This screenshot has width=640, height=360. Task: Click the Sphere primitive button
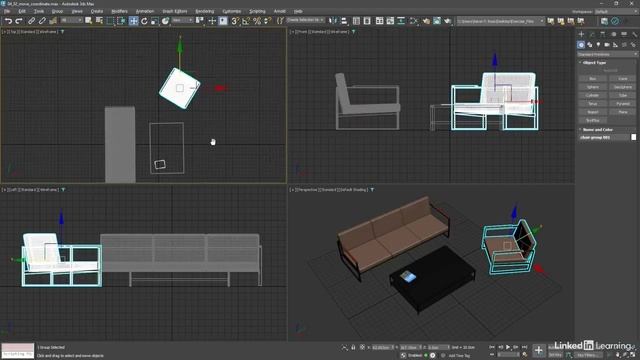(593, 87)
